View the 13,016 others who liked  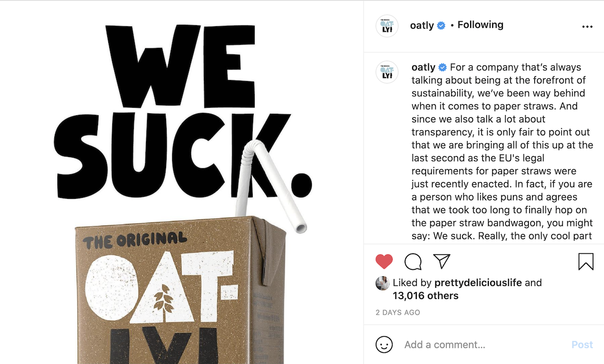tap(426, 296)
